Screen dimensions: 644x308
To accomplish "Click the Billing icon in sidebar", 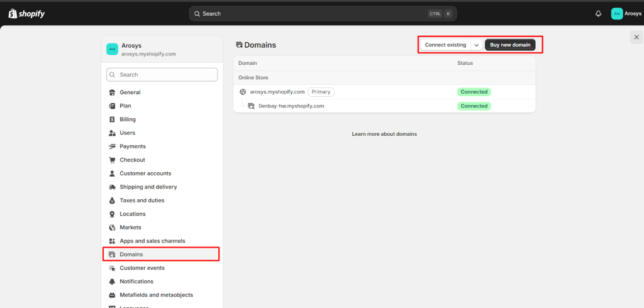I will coord(113,119).
